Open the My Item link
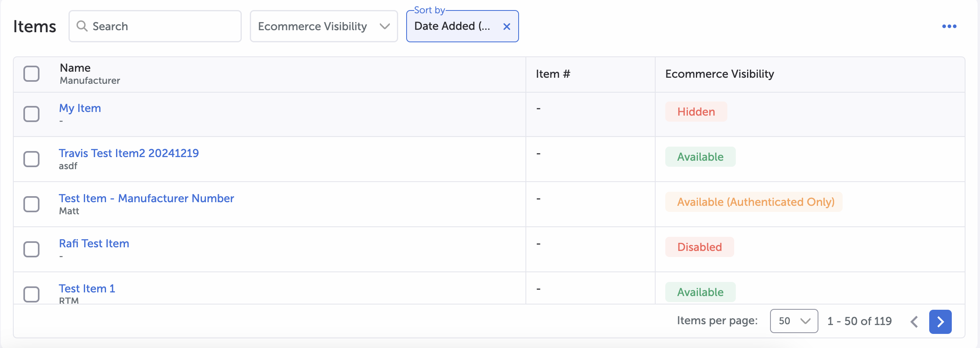Image resolution: width=980 pixels, height=348 pixels. 80,108
